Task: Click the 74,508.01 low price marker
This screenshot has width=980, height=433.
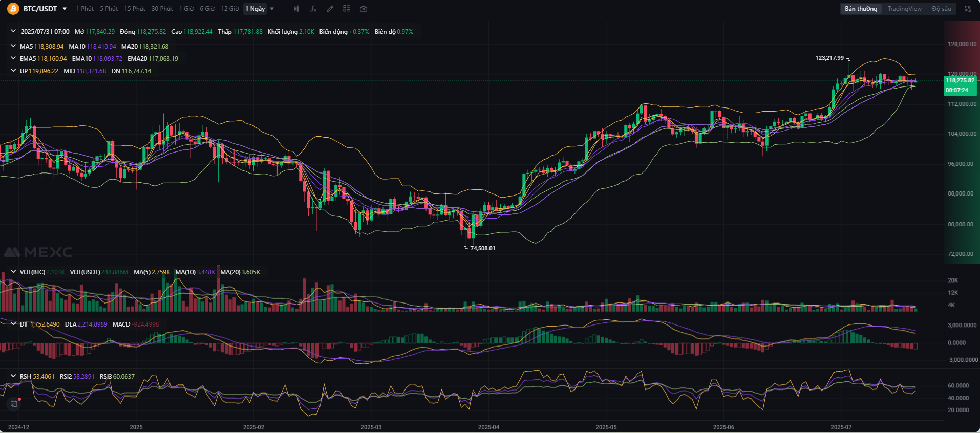Action: (482, 248)
